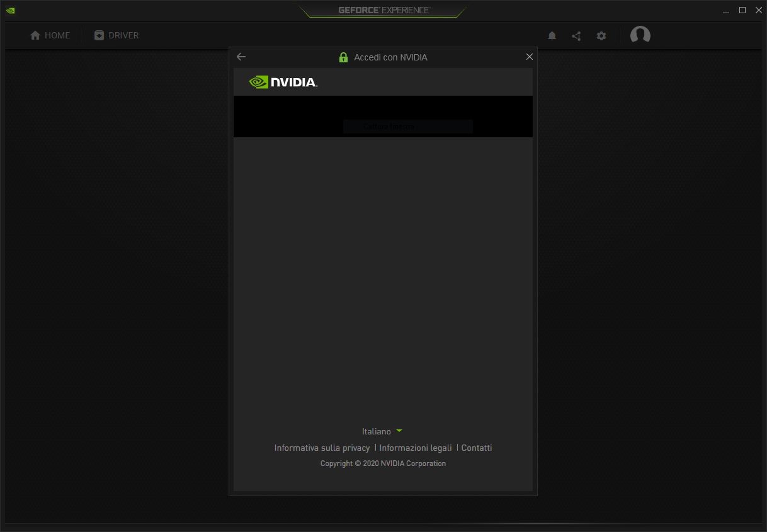Viewport: 767px width, 532px height.
Task: Click the green padlock icon
Action: (x=343, y=57)
